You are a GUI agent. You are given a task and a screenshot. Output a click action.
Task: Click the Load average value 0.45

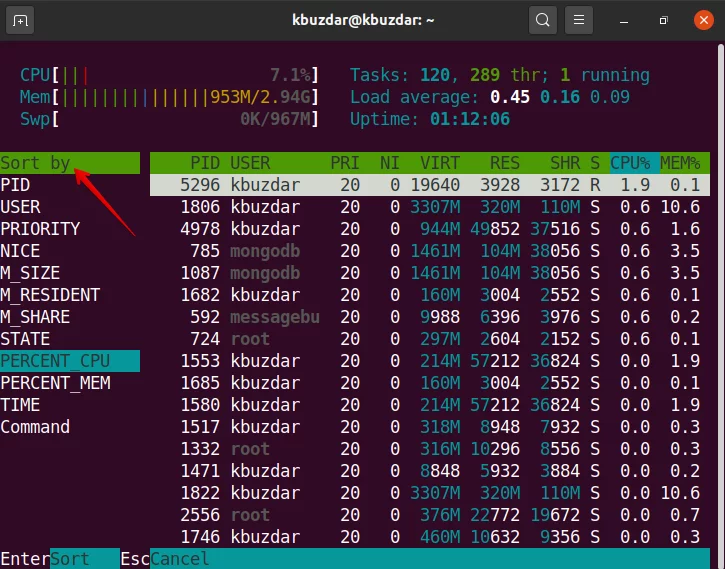pyautogui.click(x=510, y=97)
